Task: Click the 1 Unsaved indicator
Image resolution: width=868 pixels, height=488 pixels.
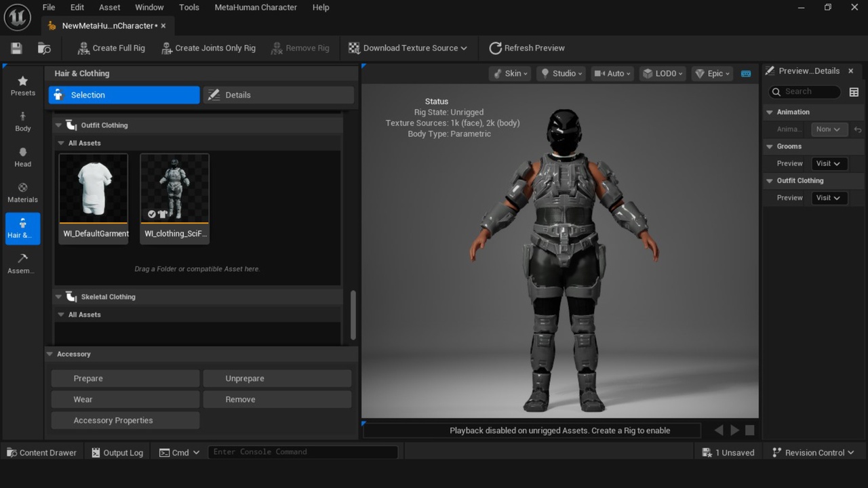Action: (x=728, y=453)
